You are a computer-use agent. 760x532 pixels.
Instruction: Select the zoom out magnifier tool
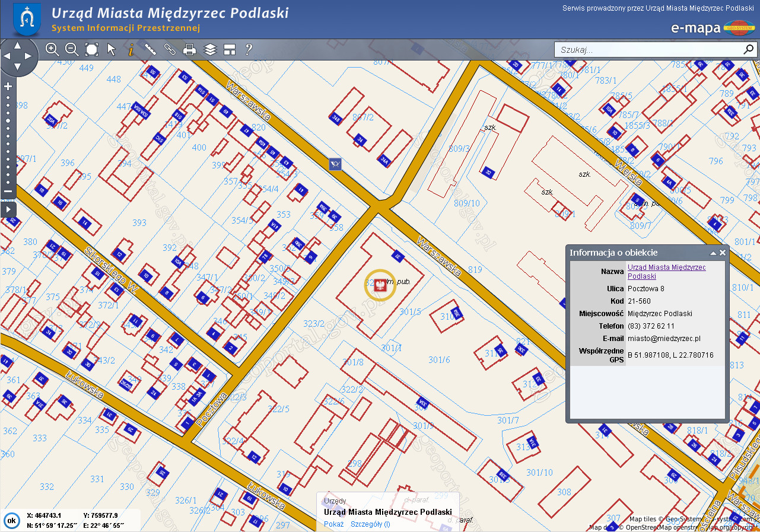[72, 49]
